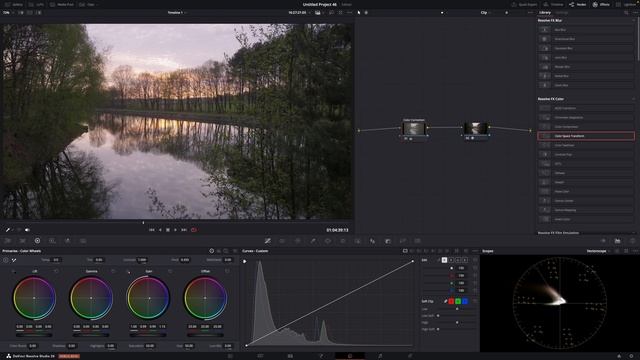Select Color Space Transform effect
Viewport: 640px width, 360px height.
point(586,136)
